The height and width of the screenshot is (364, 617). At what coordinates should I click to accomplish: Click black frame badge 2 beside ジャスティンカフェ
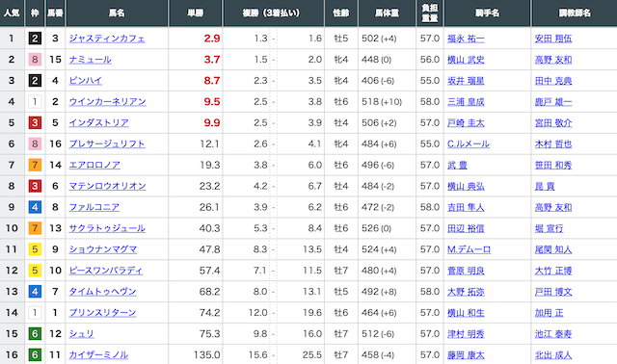35,39
